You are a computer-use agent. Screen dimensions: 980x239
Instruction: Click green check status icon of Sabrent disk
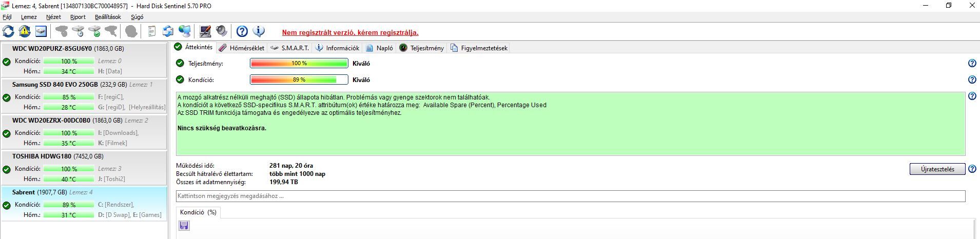tap(6, 205)
